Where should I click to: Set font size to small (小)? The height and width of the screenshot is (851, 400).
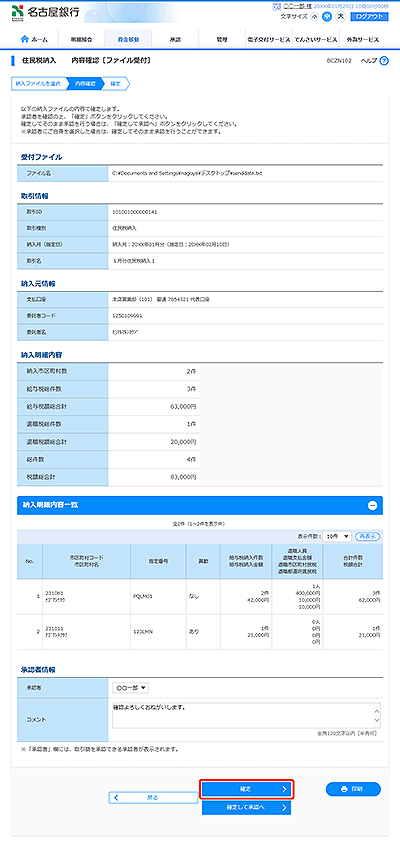click(316, 16)
